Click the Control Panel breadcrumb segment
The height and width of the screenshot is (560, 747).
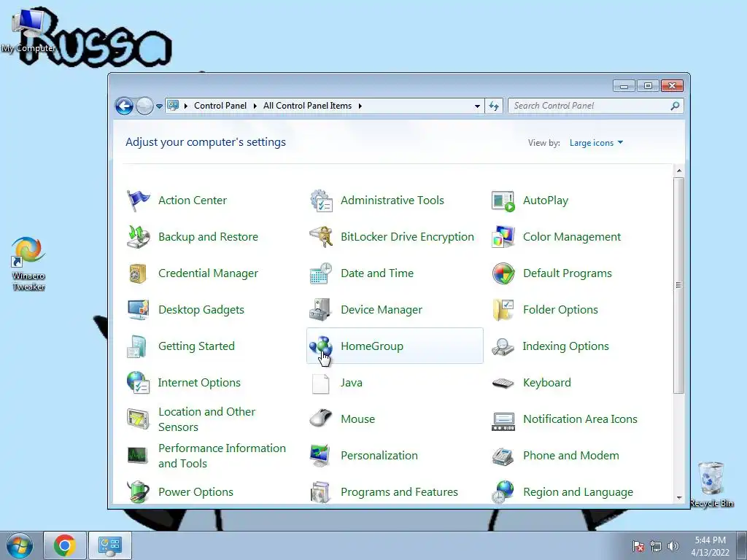(x=220, y=106)
